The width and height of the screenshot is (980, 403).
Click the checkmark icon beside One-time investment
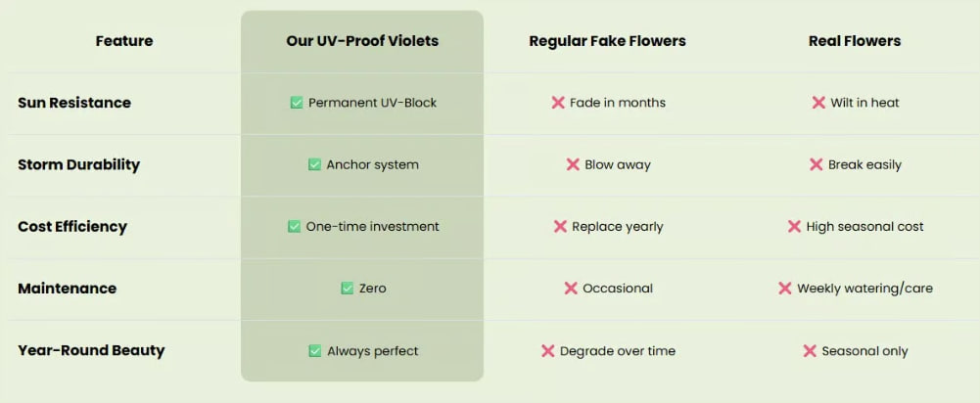(294, 226)
